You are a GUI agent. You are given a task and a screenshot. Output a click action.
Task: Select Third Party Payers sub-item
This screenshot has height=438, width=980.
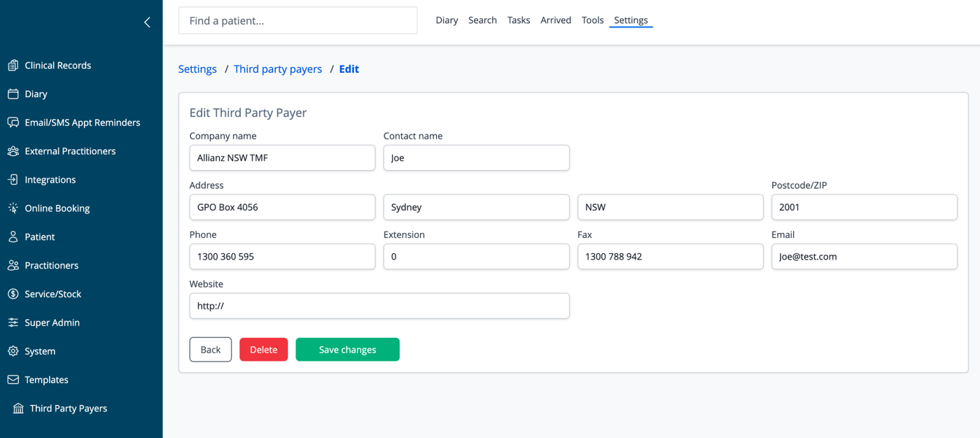[x=69, y=409]
